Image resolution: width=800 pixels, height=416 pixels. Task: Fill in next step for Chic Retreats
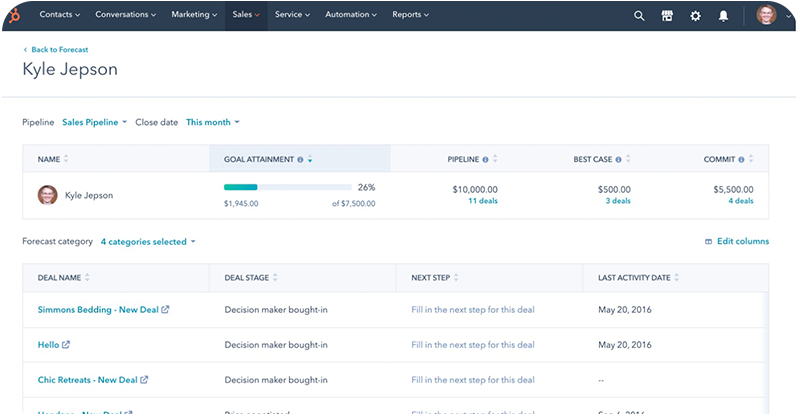point(473,380)
